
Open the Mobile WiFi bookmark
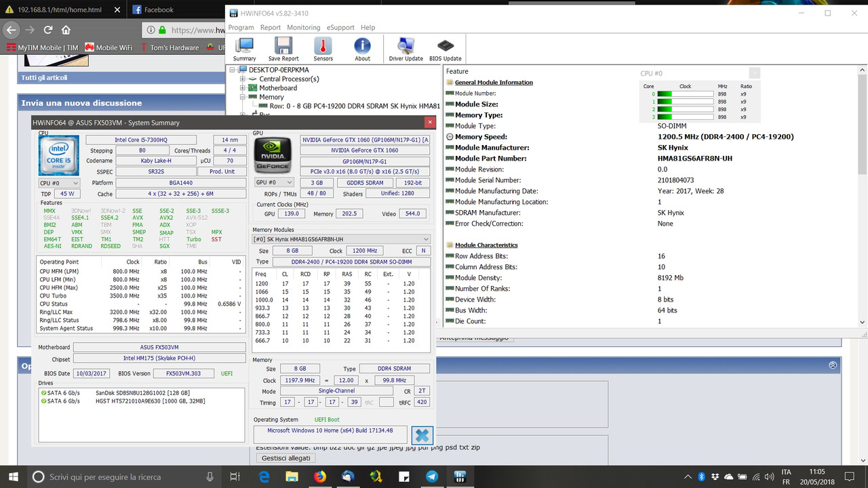(x=108, y=47)
